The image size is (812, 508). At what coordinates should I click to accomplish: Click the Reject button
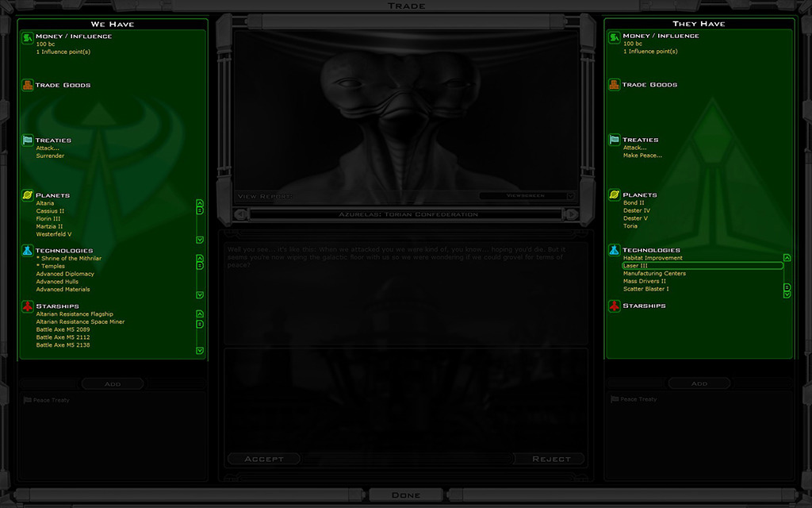[550, 459]
